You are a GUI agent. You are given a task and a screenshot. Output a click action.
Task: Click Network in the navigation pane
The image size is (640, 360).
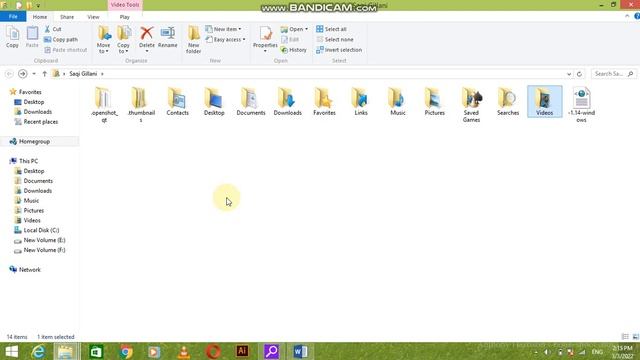[x=29, y=270]
